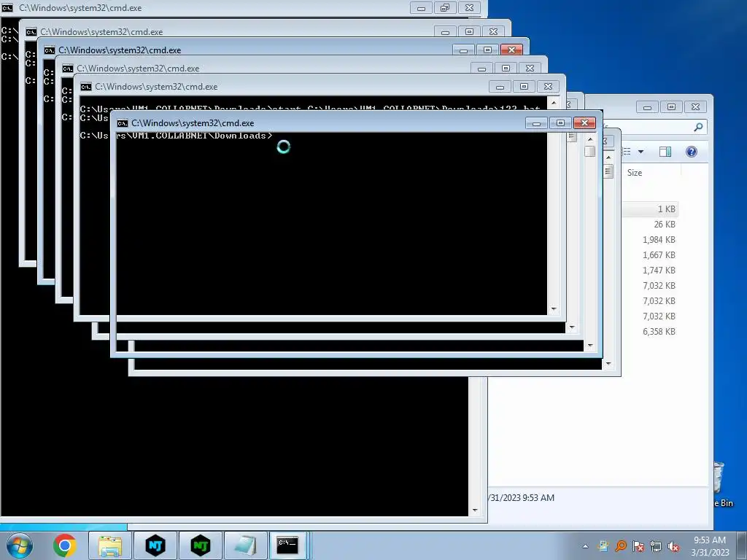Viewport: 747px width, 560px height.
Task: Click scroll-down arrow of frontmost cmd window
Action: click(x=590, y=346)
